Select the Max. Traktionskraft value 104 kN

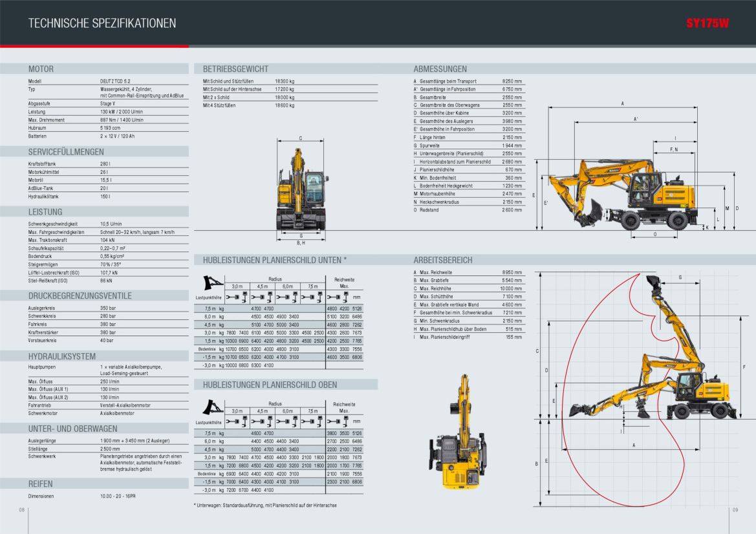tap(107, 240)
